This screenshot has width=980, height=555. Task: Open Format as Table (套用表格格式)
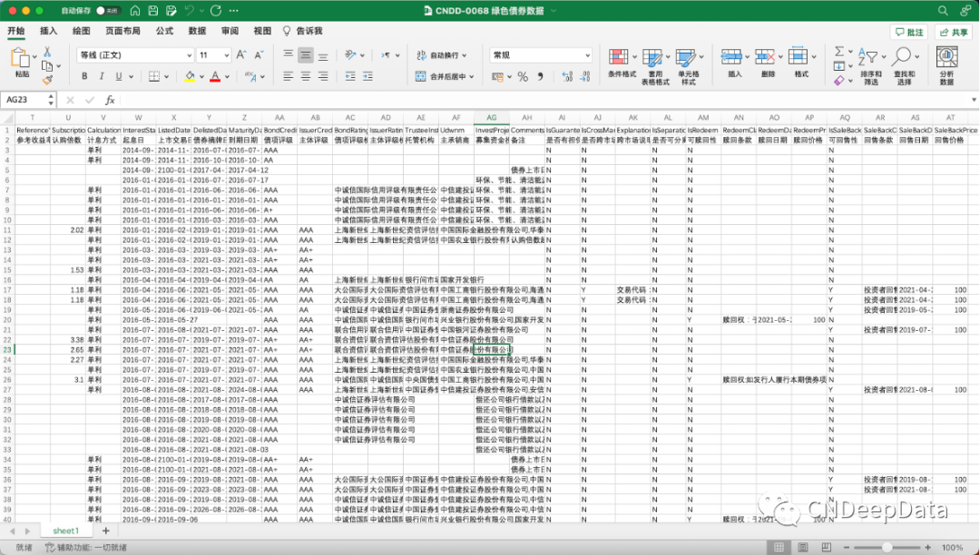655,66
